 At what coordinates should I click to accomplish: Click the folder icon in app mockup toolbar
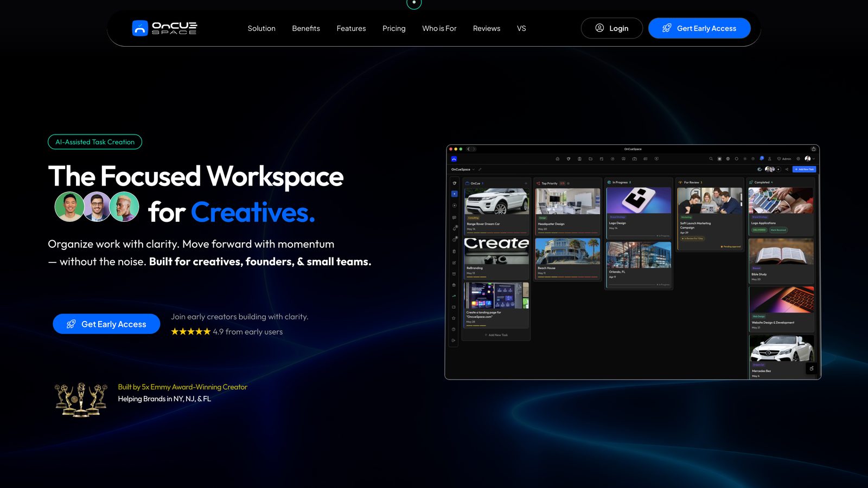click(590, 159)
